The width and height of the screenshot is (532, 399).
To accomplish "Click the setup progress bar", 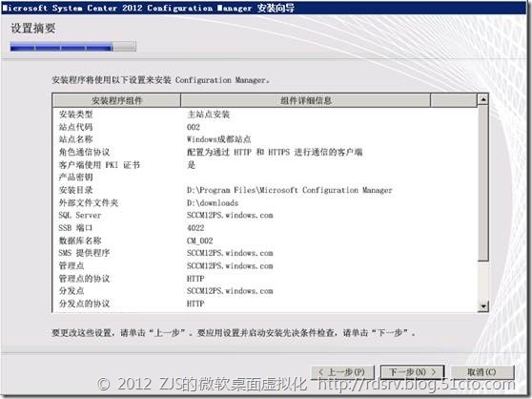I will click(73, 47).
